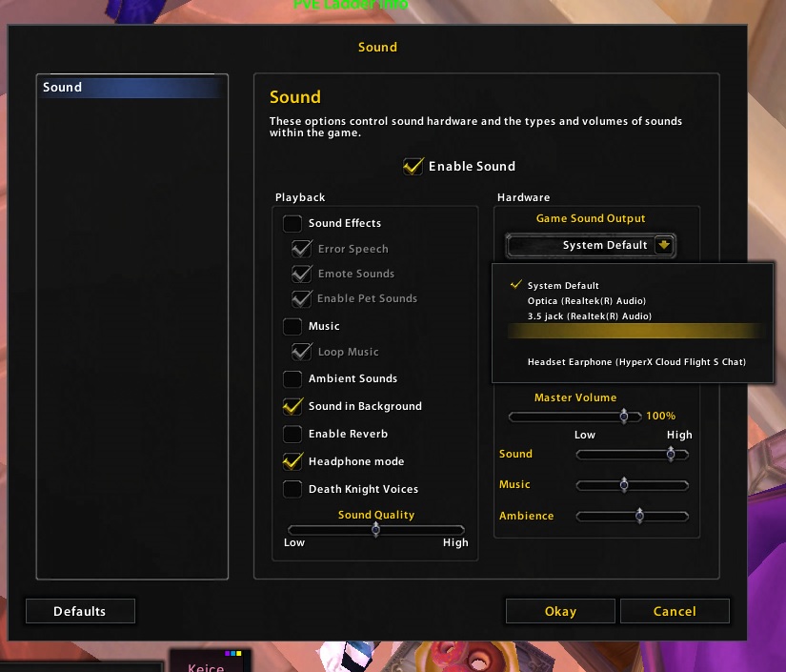Image resolution: width=786 pixels, height=672 pixels.
Task: Uncheck Headphone mode
Action: coord(293,461)
